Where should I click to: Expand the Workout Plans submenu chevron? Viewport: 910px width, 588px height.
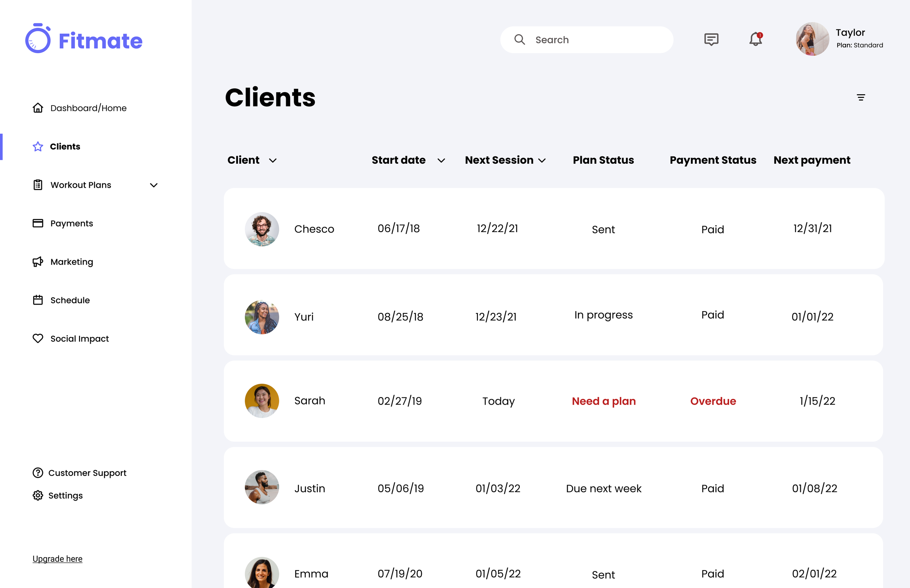[x=154, y=185]
